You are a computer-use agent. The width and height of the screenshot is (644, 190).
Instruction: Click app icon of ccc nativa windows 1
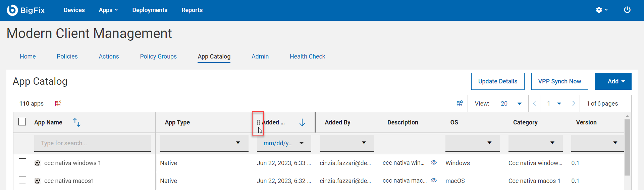[x=38, y=163]
